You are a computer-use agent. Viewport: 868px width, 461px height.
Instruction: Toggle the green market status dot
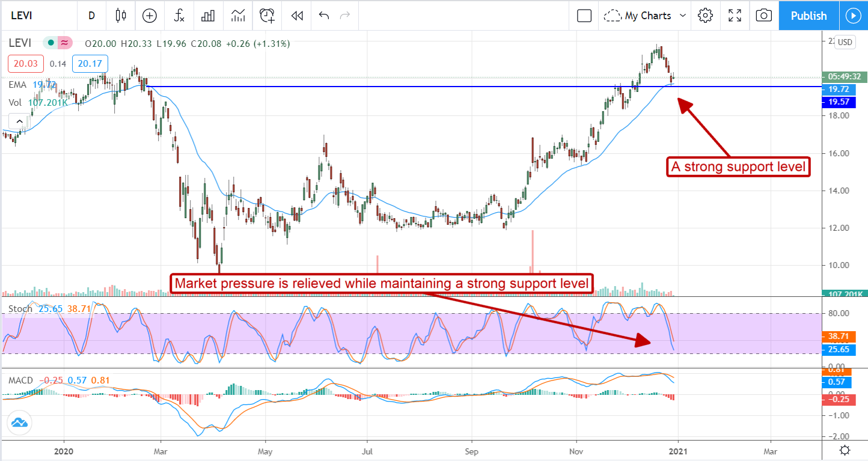point(50,43)
